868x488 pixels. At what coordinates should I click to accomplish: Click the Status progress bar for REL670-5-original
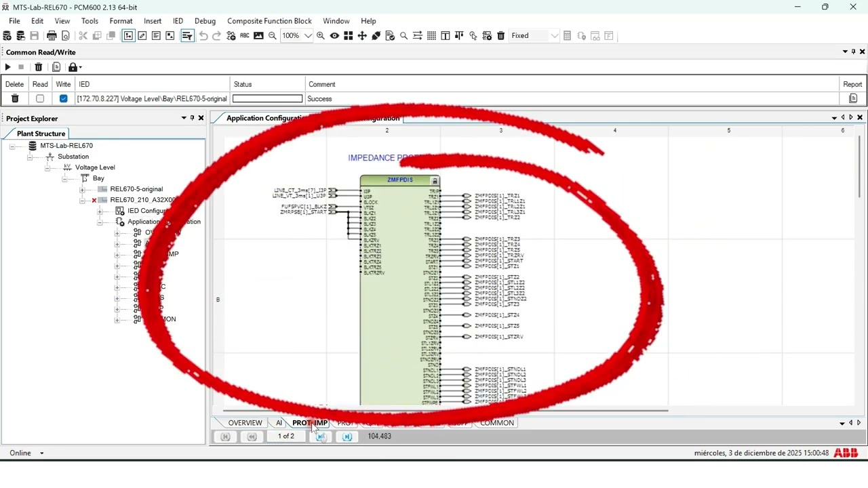[x=267, y=99]
